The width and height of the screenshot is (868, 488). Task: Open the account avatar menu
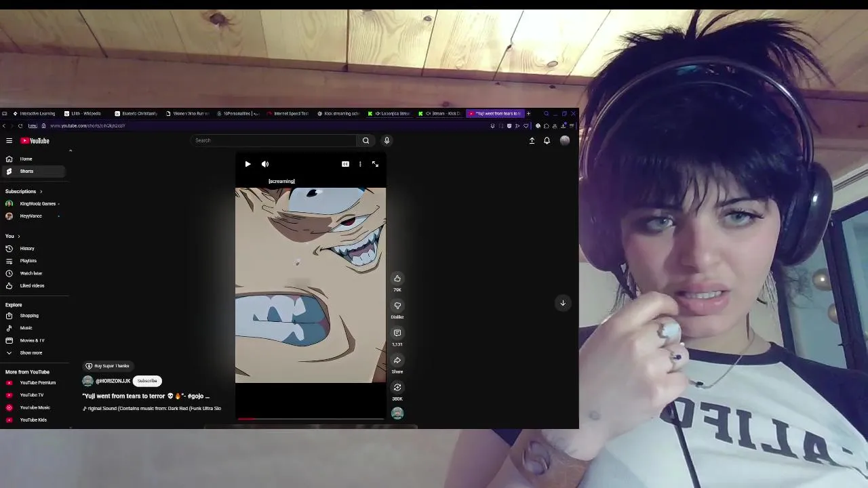(x=565, y=140)
